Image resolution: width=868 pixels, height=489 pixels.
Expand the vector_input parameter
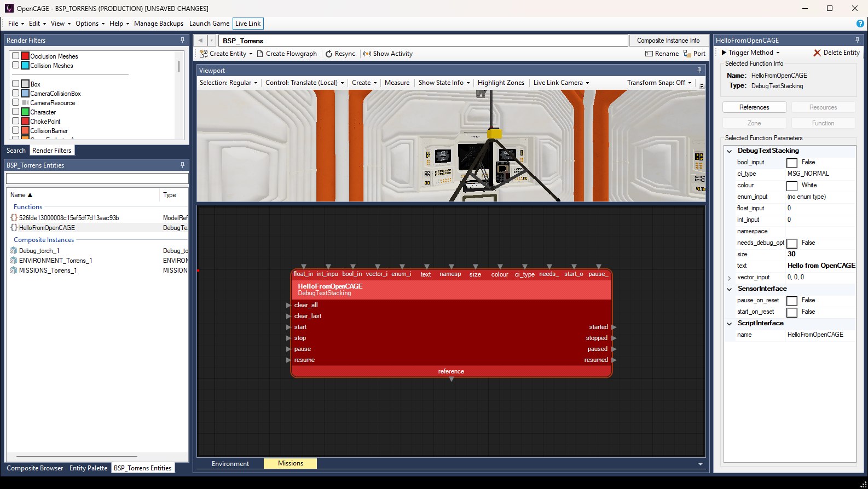729,278
